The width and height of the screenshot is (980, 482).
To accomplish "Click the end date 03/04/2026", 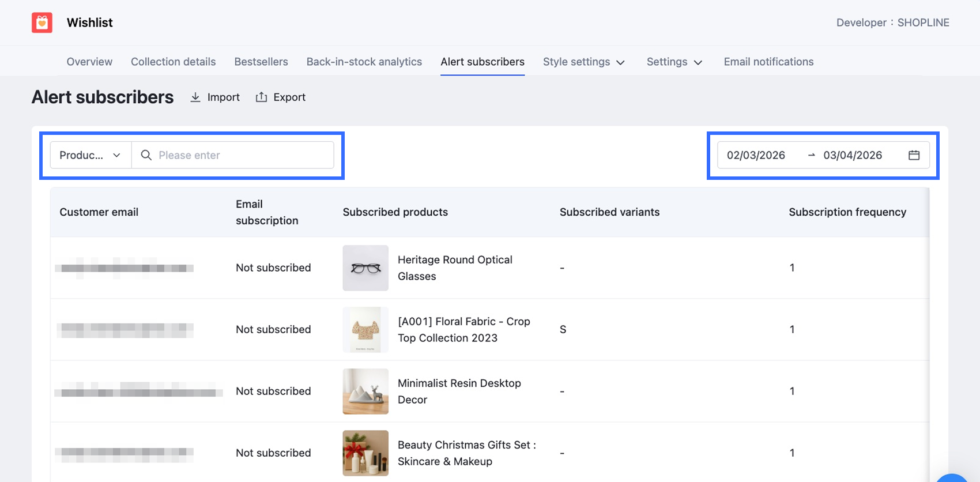I will (853, 155).
